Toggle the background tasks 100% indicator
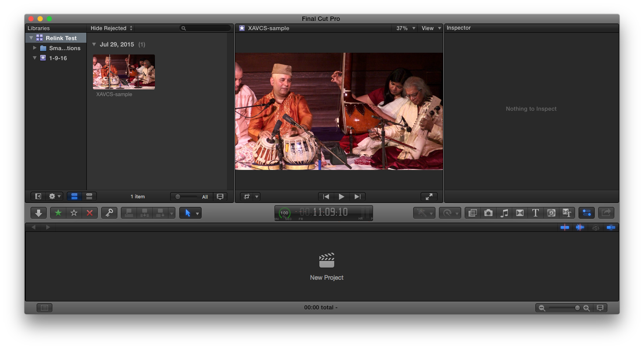The image size is (644, 349). (x=284, y=213)
